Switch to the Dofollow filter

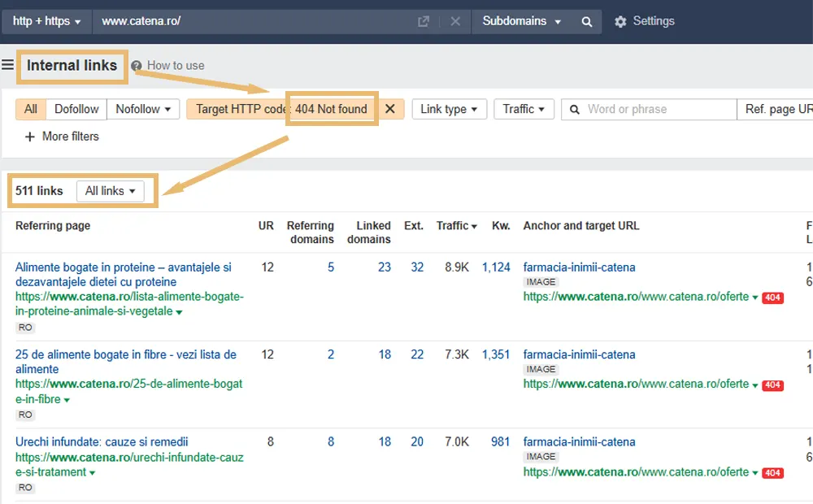pyautogui.click(x=76, y=109)
